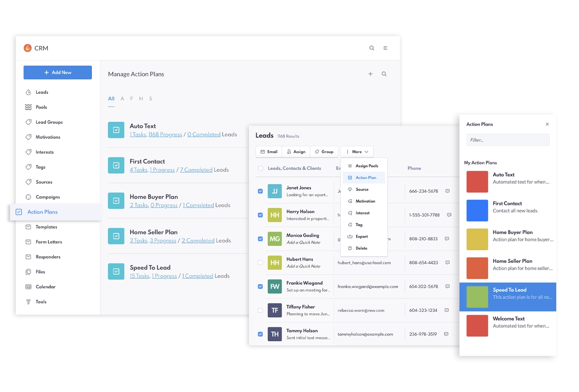Uncheck the Janet Jones lead checkbox
This screenshot has width=579, height=392.
point(260,191)
